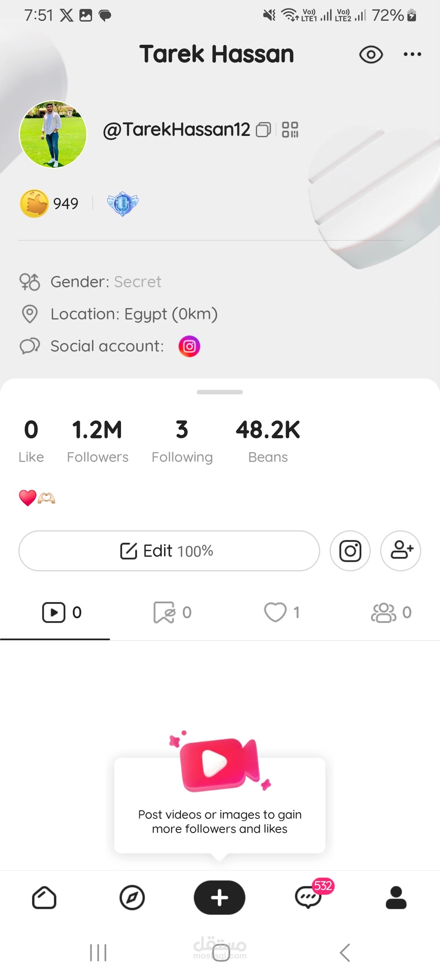Switch to the videos tab
This screenshot has width=440, height=980.
click(61, 612)
